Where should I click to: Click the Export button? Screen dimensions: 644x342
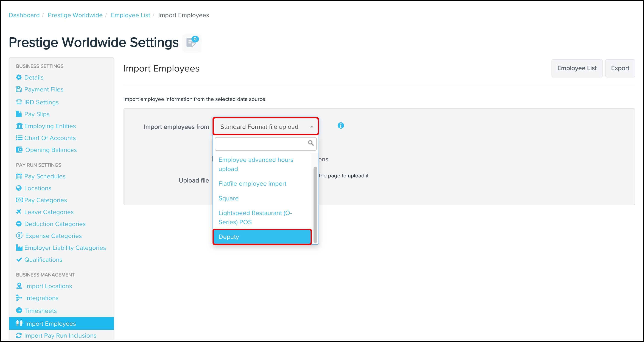coord(620,68)
